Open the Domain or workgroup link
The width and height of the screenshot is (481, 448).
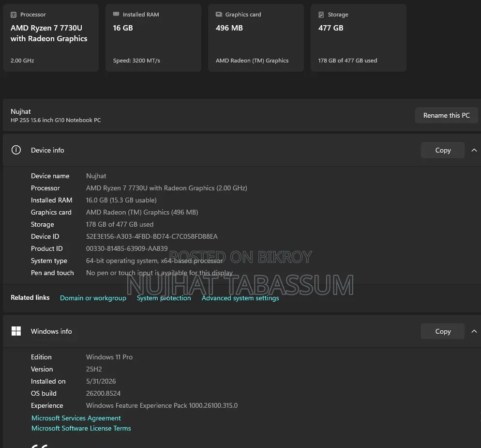pyautogui.click(x=93, y=298)
